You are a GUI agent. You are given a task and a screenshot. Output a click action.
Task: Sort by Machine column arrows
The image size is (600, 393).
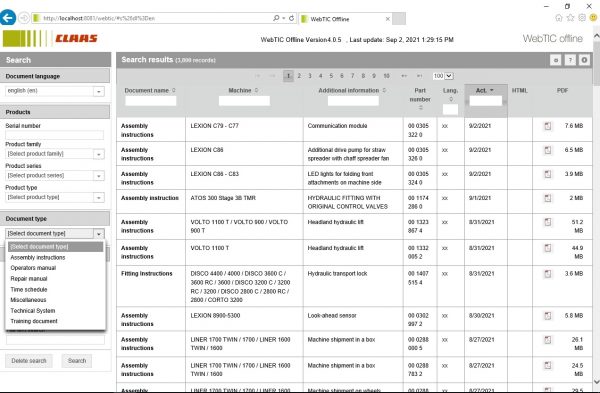coord(256,91)
